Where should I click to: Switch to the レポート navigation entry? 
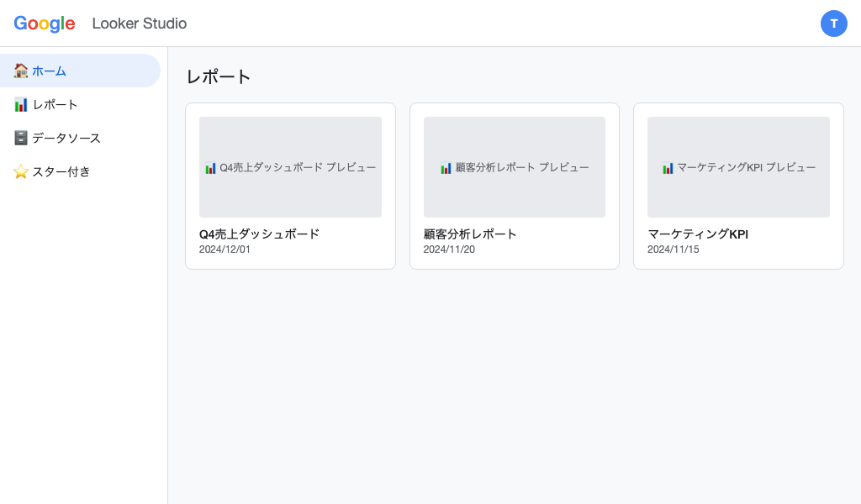coord(55,104)
